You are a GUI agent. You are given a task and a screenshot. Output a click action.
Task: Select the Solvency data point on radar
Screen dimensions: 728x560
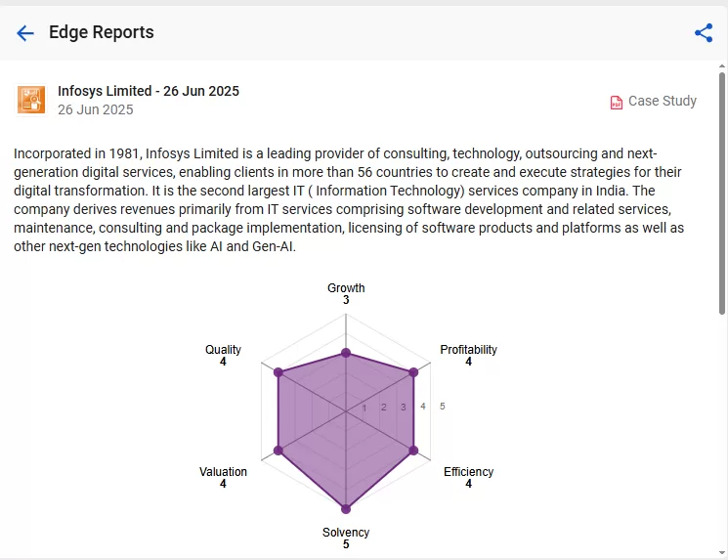click(346, 509)
